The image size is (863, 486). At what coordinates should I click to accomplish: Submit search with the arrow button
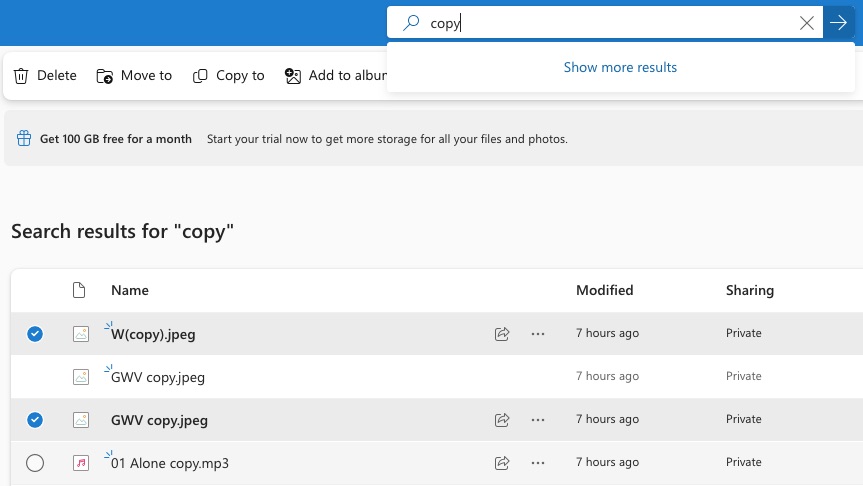tap(838, 23)
